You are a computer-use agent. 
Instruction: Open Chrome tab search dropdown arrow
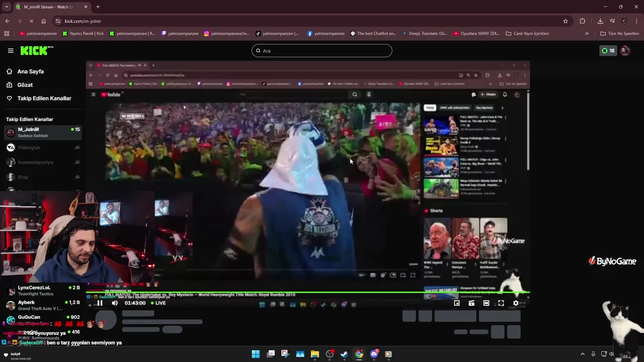point(7,7)
